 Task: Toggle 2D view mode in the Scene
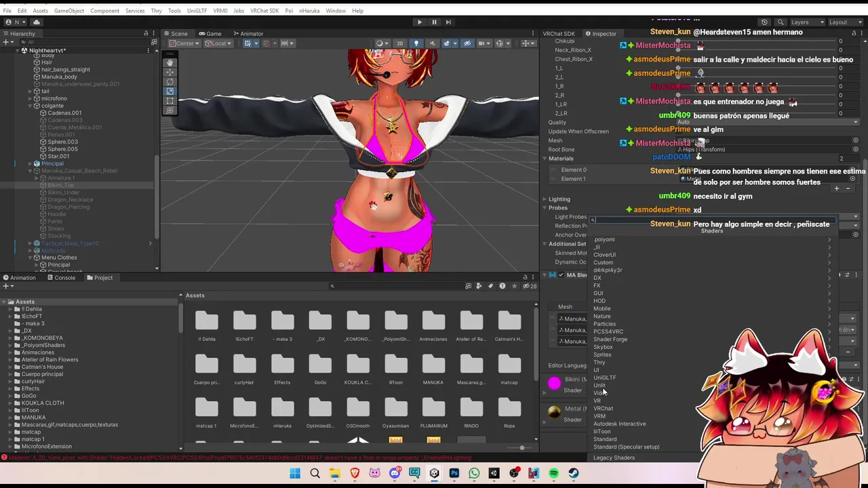(x=399, y=43)
